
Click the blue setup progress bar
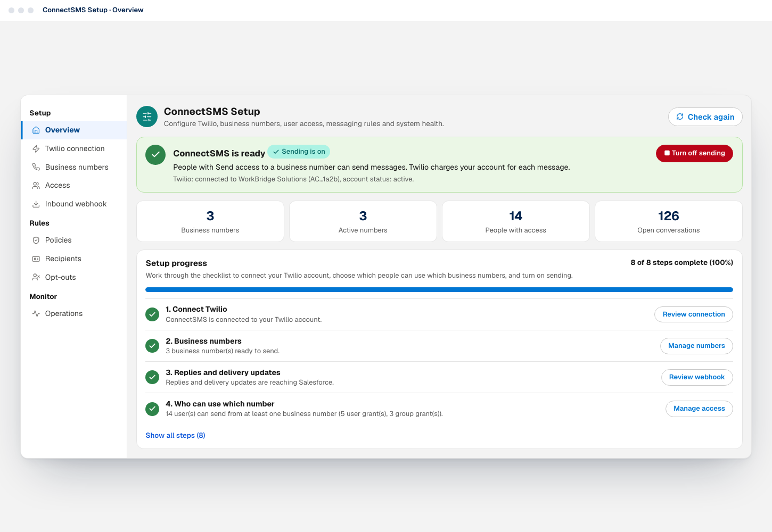click(439, 290)
